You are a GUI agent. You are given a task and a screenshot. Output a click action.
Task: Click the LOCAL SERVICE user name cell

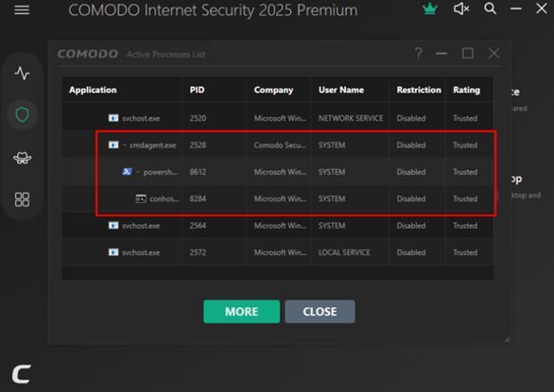(344, 252)
